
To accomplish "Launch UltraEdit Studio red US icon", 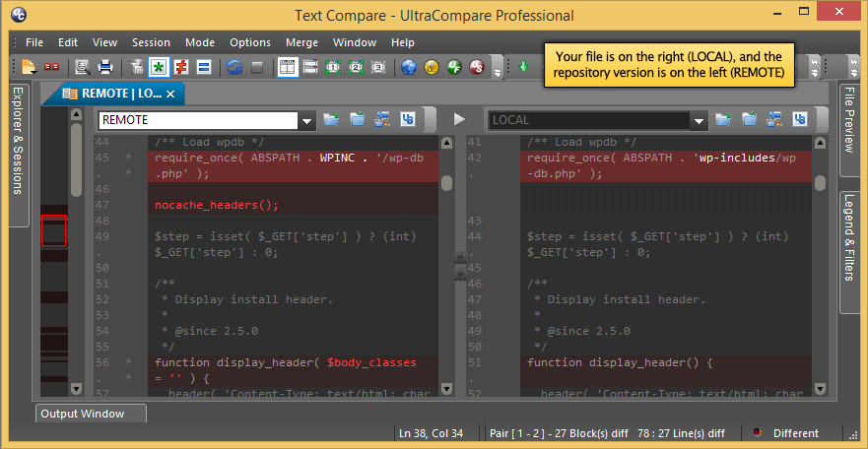I will 477,68.
